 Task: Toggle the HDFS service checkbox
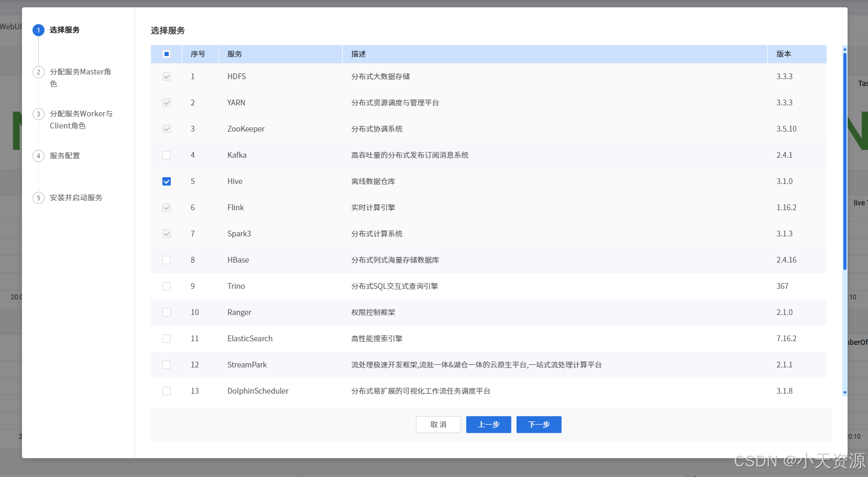[167, 77]
